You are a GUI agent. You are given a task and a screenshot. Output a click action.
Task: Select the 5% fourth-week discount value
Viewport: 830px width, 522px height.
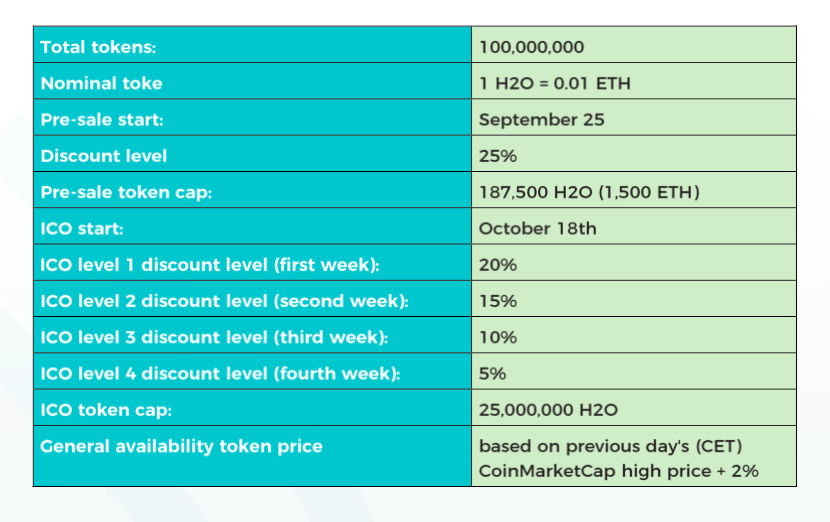(492, 373)
